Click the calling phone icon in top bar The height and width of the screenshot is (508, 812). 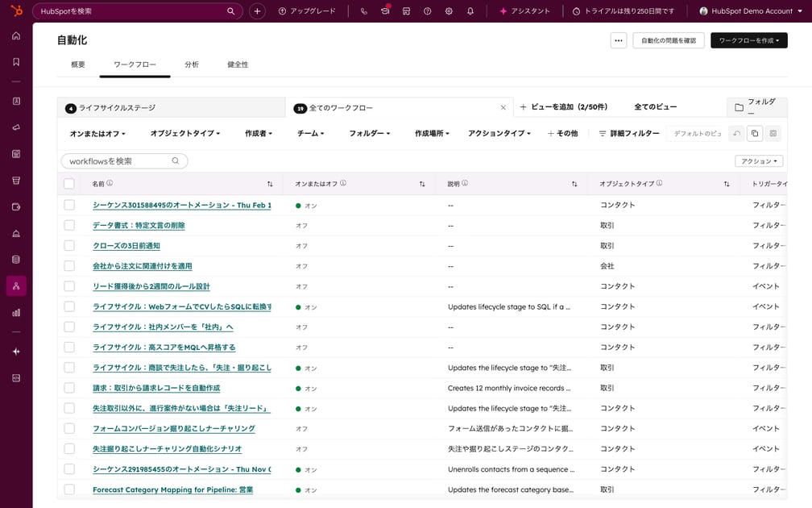[364, 11]
